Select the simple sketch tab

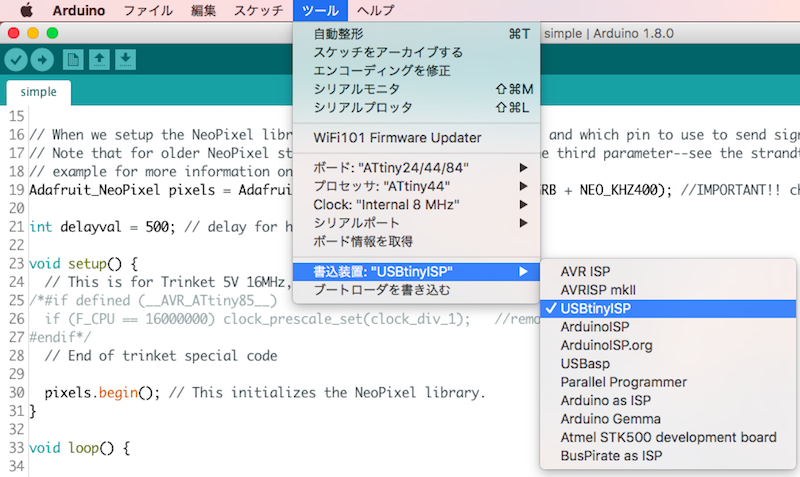point(39,92)
